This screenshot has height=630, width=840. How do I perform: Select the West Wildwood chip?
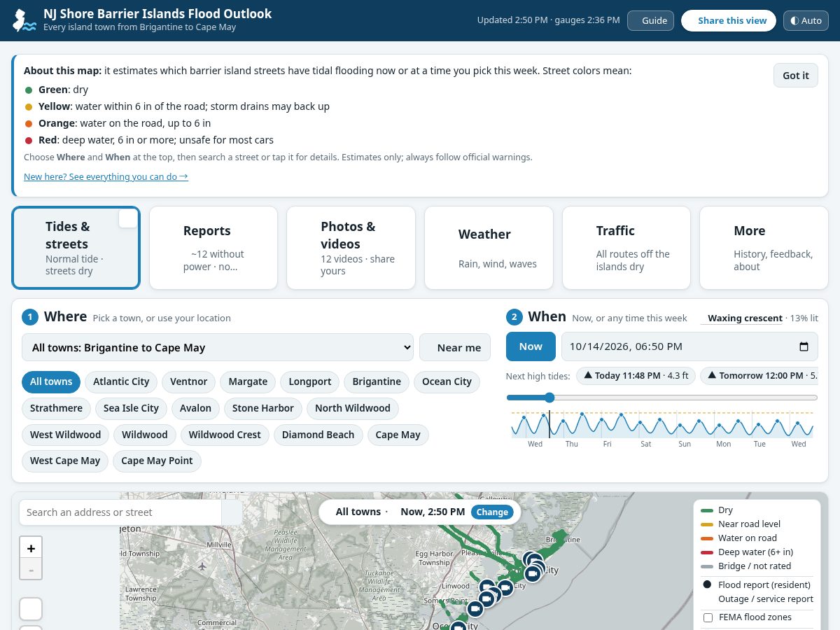coord(65,435)
